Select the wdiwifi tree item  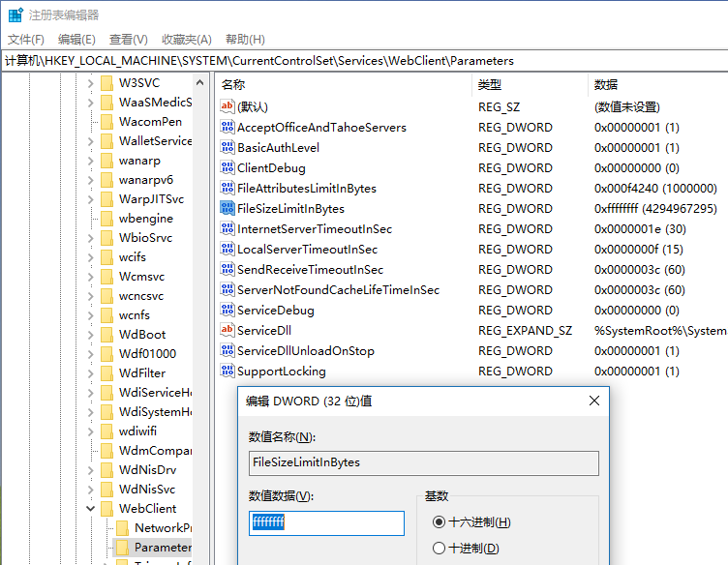coord(137,431)
